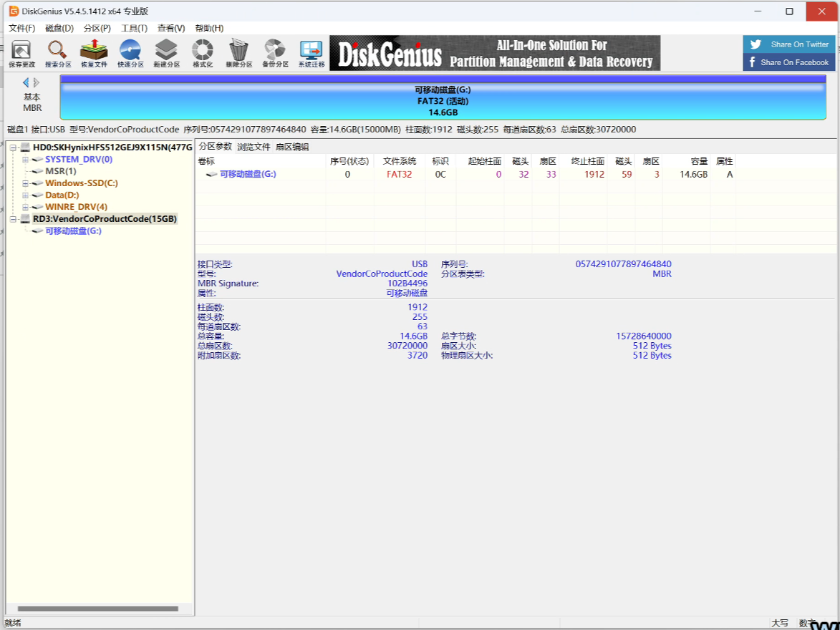
Task: Select HD0:SKHynix disk in tree
Action: pos(112,148)
